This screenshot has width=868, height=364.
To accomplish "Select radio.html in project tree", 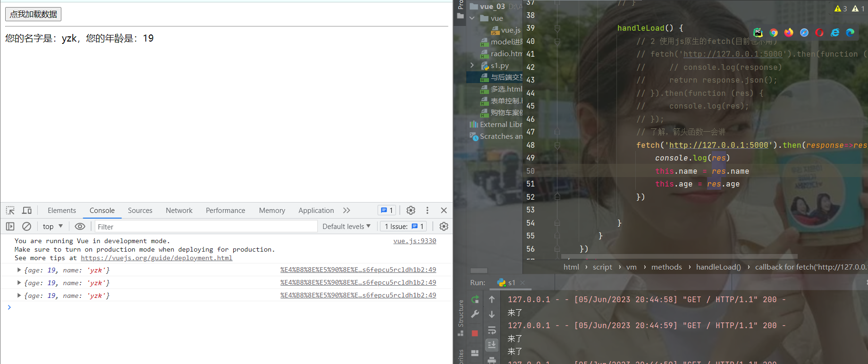I will 501,53.
